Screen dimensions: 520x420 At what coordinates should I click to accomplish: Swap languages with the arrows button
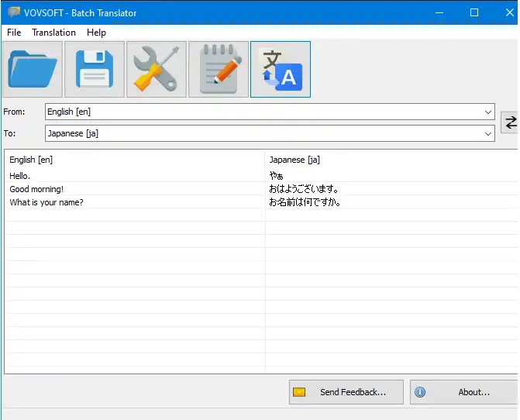[510, 122]
